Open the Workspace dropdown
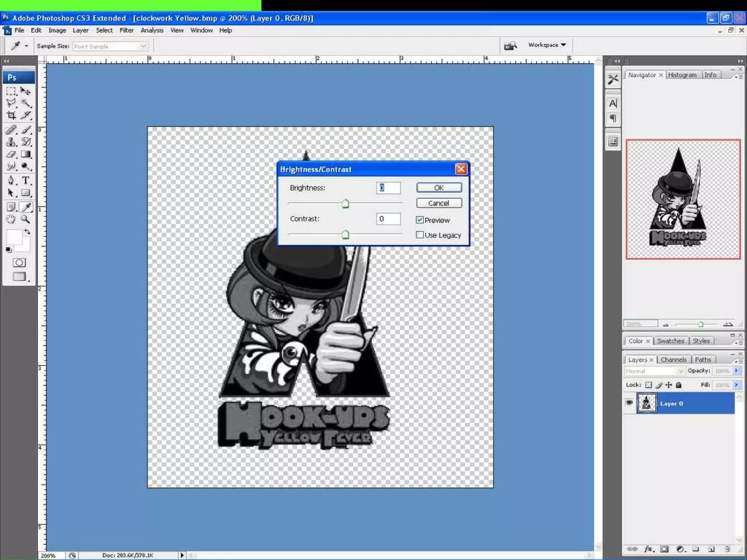 pyautogui.click(x=547, y=45)
